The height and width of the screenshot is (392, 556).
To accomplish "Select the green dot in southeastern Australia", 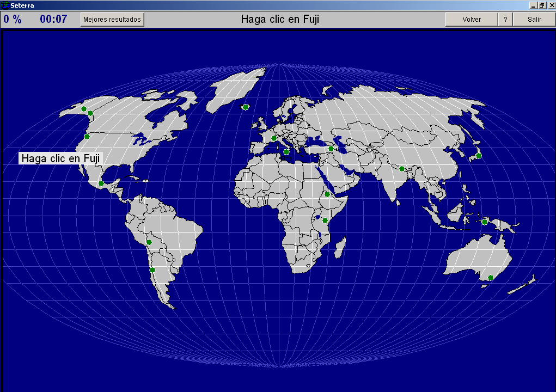I will tap(491, 278).
